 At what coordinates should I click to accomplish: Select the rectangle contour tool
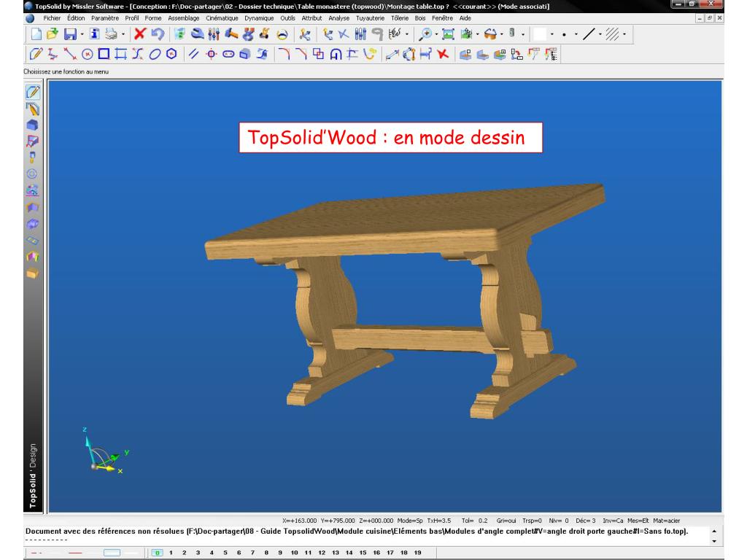(104, 55)
